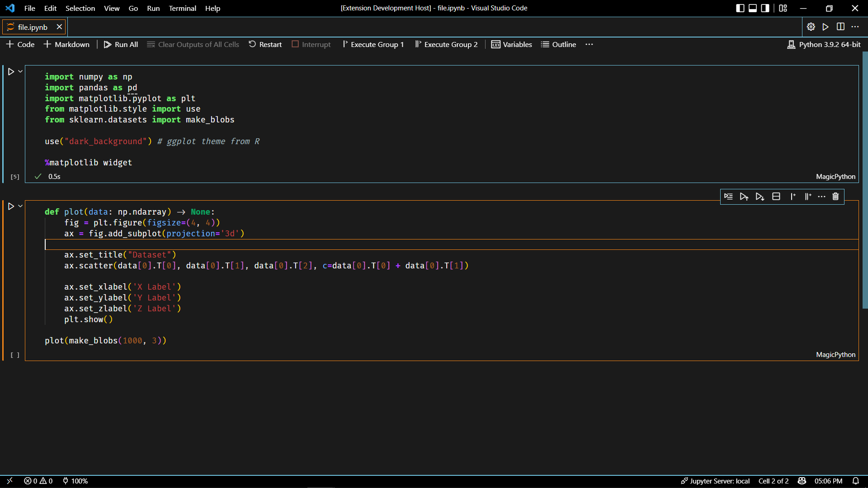Select the file.ipynb tab
868x488 pixels.
[33, 27]
